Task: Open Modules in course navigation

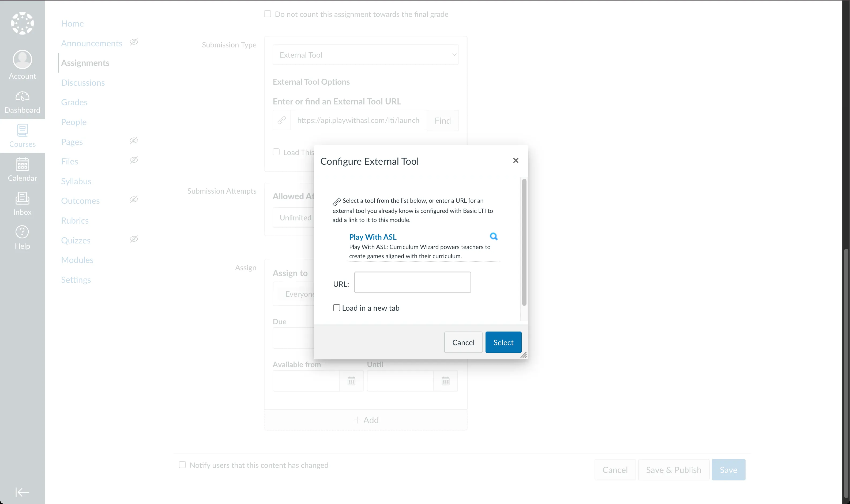Action: pyautogui.click(x=77, y=260)
